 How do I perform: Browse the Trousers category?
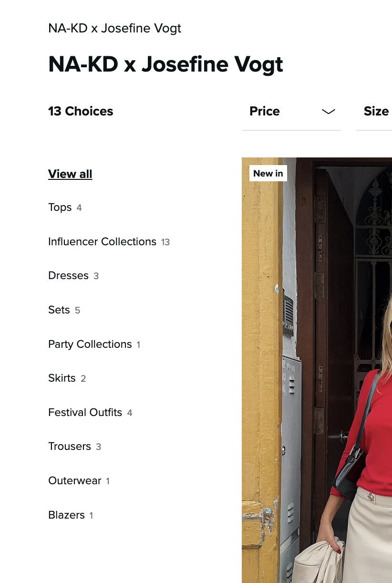tap(70, 447)
